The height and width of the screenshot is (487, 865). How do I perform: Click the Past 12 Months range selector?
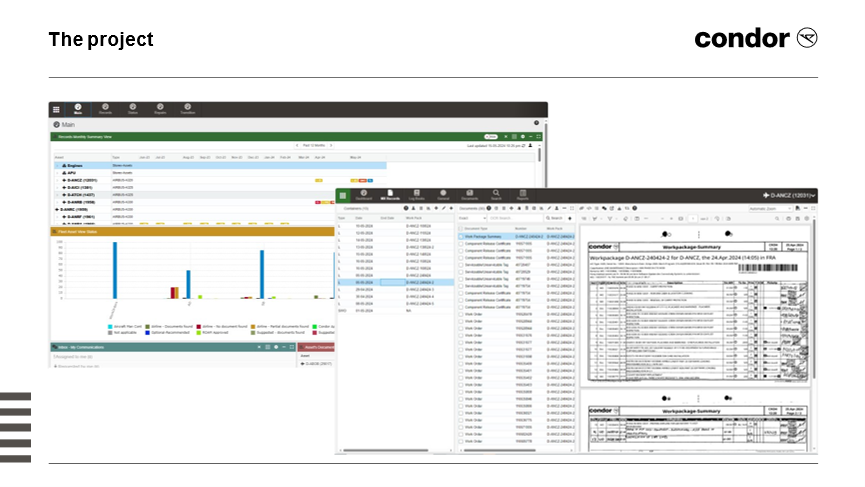coord(314,145)
